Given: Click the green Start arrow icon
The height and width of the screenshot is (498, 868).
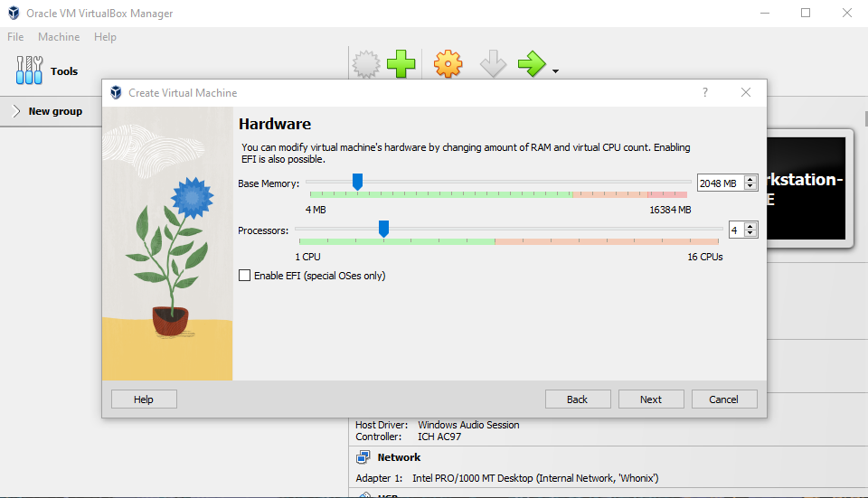Looking at the screenshot, I should point(532,64).
